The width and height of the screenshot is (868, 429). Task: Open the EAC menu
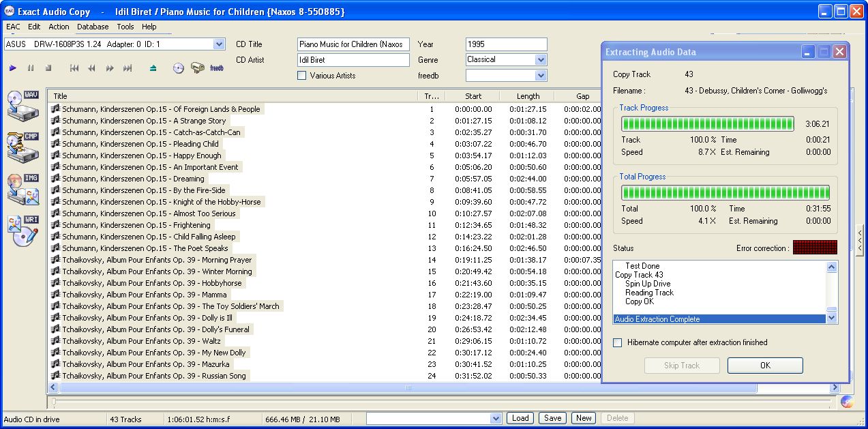[x=13, y=27]
